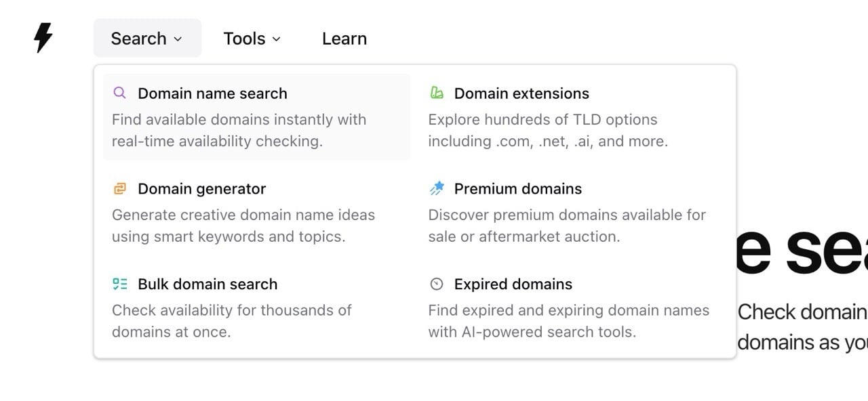Image resolution: width=868 pixels, height=401 pixels.
Task: Click the lightning bolt site logo
Action: tap(42, 38)
